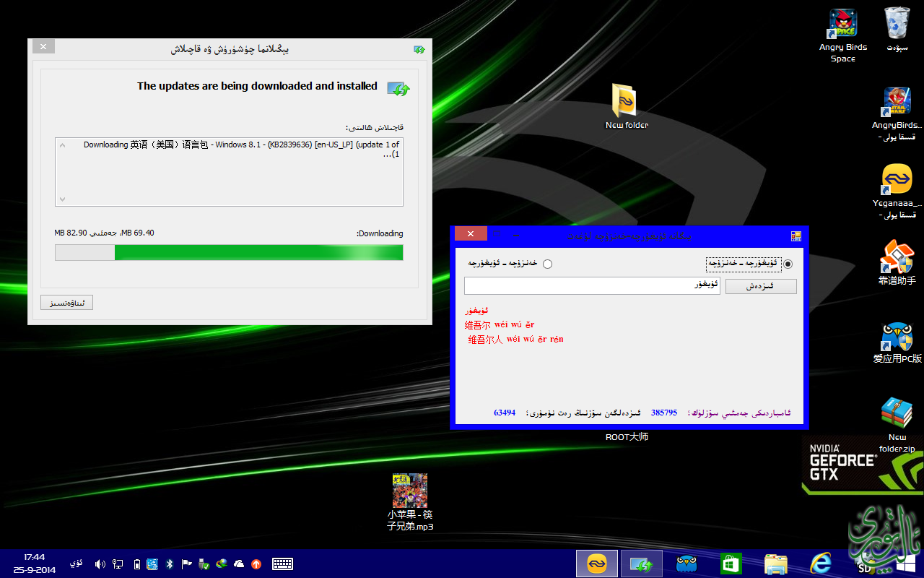Open the 小苹果 - 筷子兄弟.mp3 file
Viewport: 924px width, 578px height.
pos(410,502)
